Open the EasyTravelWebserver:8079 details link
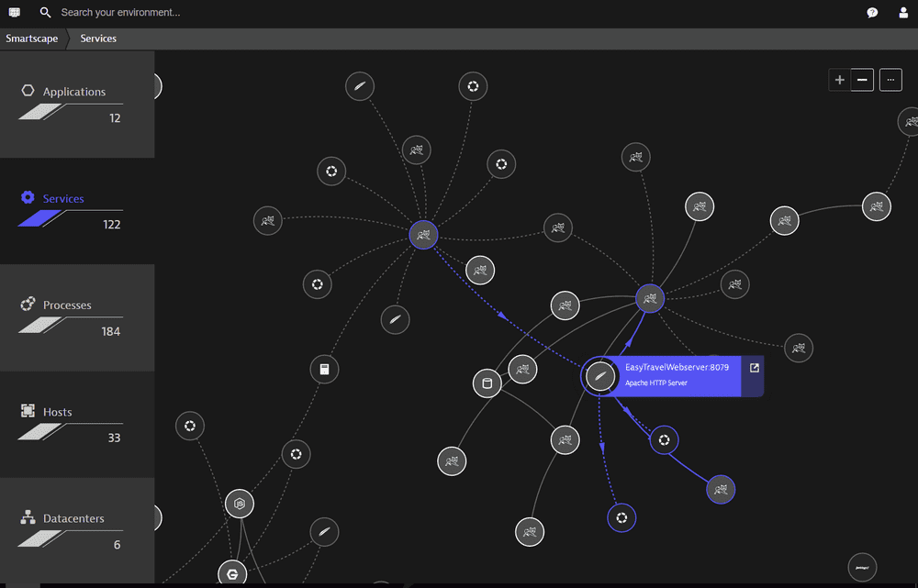 pyautogui.click(x=753, y=367)
